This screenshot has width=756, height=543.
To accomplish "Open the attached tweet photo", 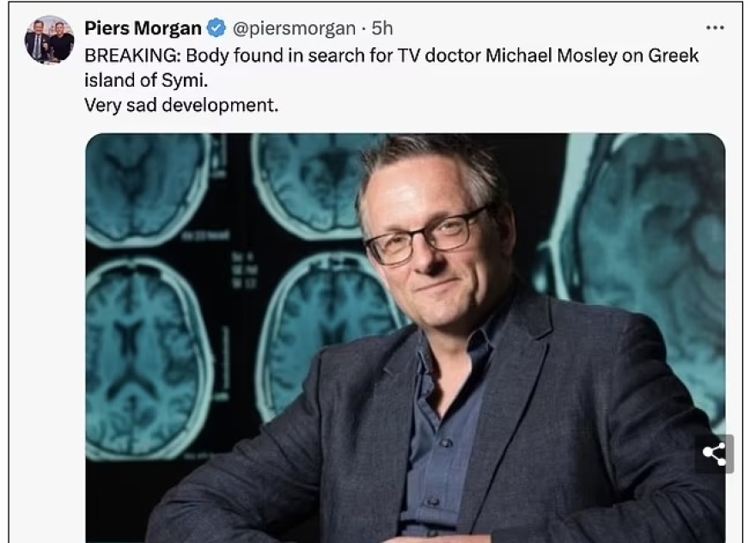I will [x=405, y=338].
